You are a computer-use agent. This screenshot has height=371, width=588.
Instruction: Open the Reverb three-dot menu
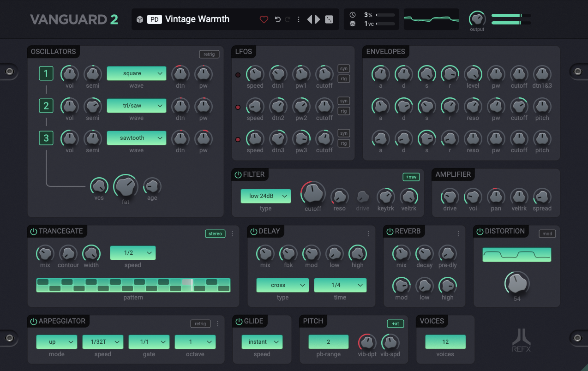pyautogui.click(x=458, y=234)
